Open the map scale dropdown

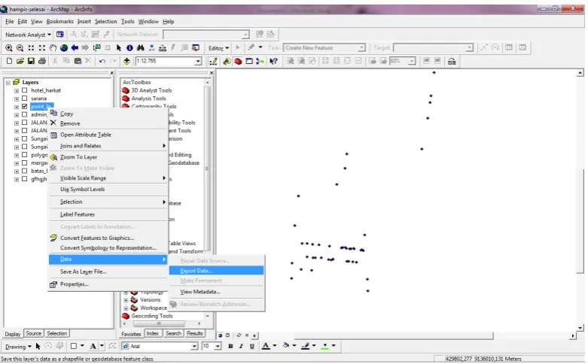pos(198,61)
